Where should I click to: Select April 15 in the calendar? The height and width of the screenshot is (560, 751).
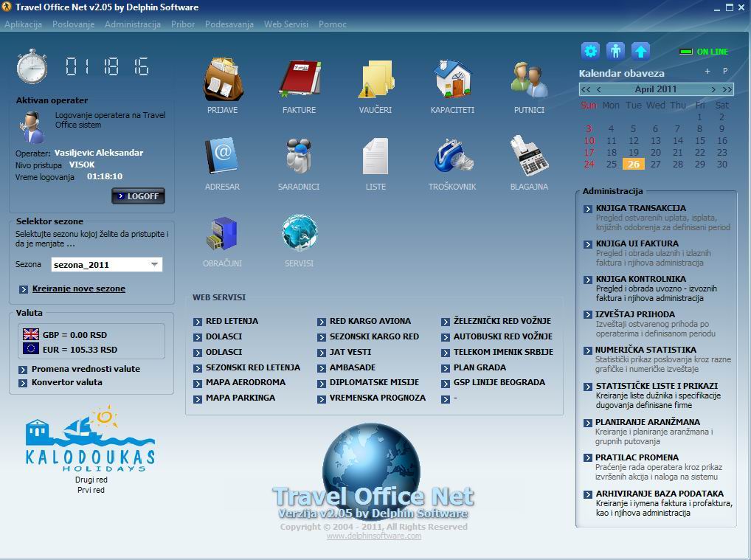pos(700,140)
